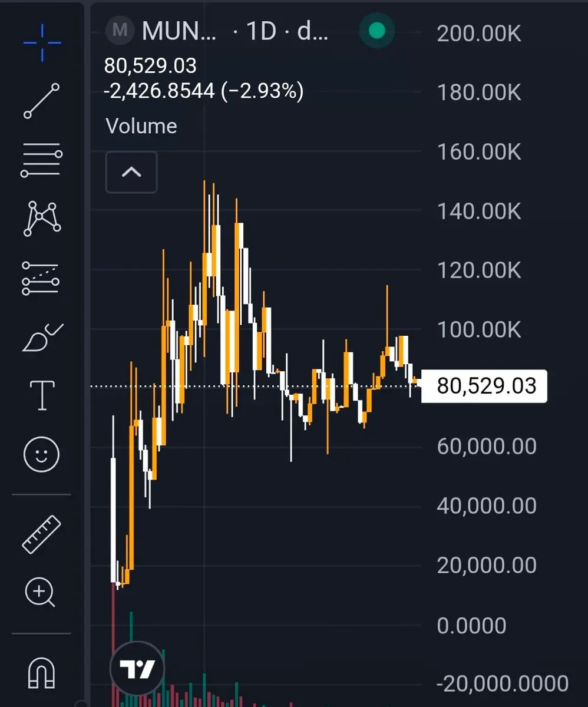Select the Volume indicator label
588x707 pixels.
point(141,126)
